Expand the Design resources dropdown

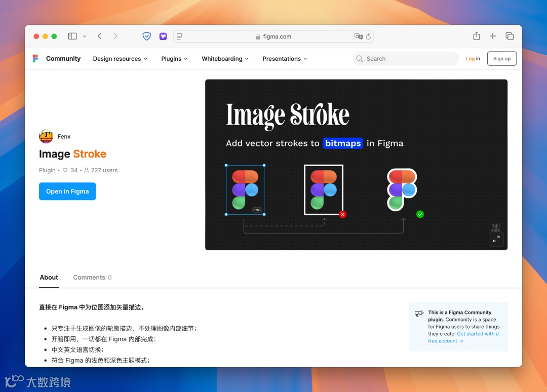point(120,59)
